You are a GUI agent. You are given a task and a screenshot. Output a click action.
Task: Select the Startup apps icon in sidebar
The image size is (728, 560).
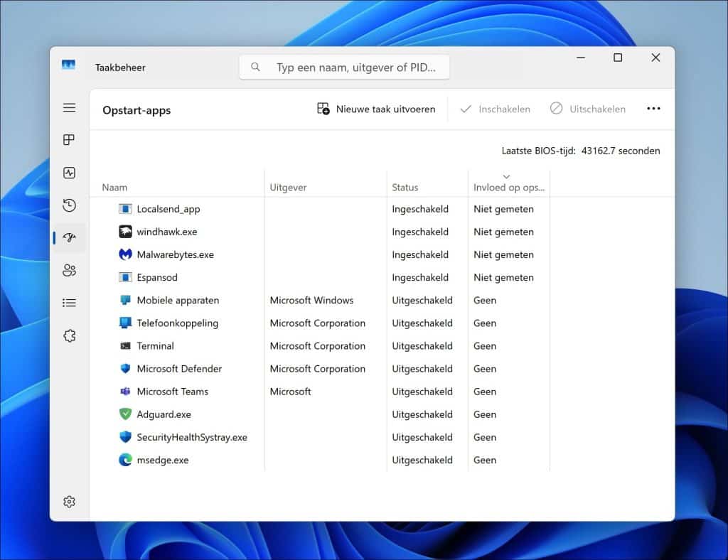(x=69, y=238)
